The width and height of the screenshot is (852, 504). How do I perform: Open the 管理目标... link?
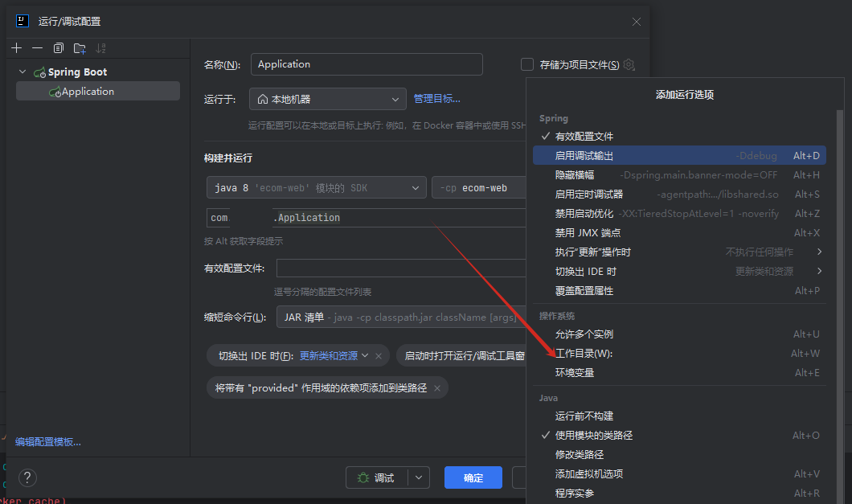[436, 99]
